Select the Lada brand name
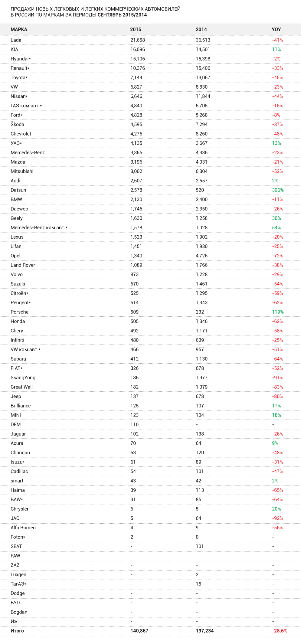This screenshot has width=301, height=644. tap(16, 40)
